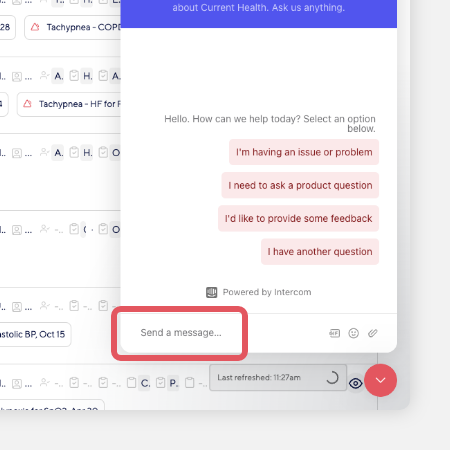Open the Tachypnea - HF alarm chip
This screenshot has width=450, height=450.
(x=69, y=104)
